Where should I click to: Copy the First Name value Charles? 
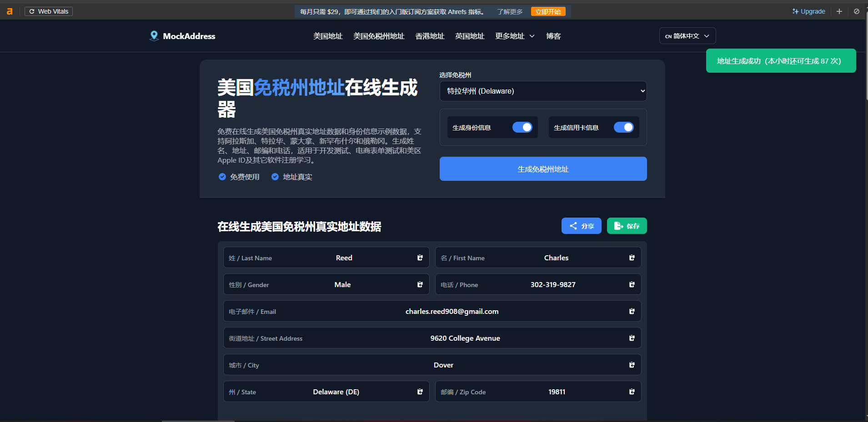pos(632,258)
